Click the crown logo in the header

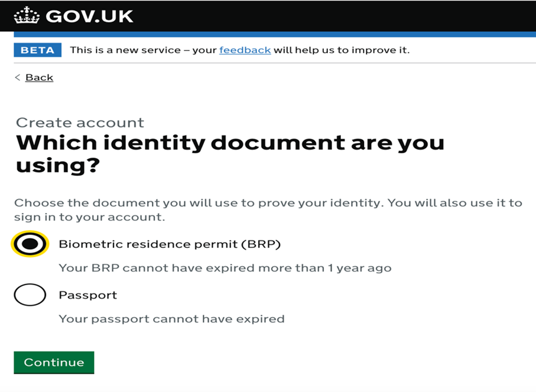coord(27,15)
